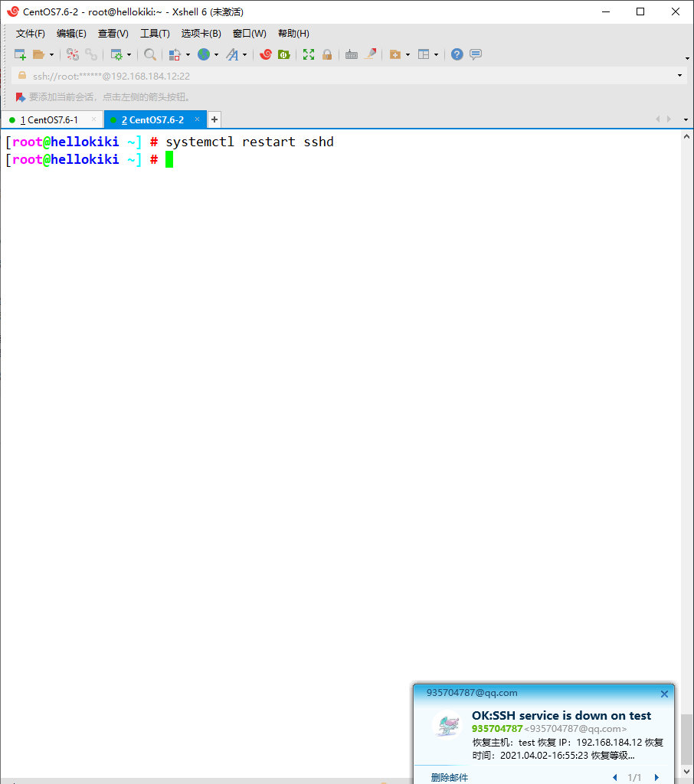Image resolution: width=694 pixels, height=784 pixels.
Task: Expand toolbar overflow options arrow
Action: 687,58
